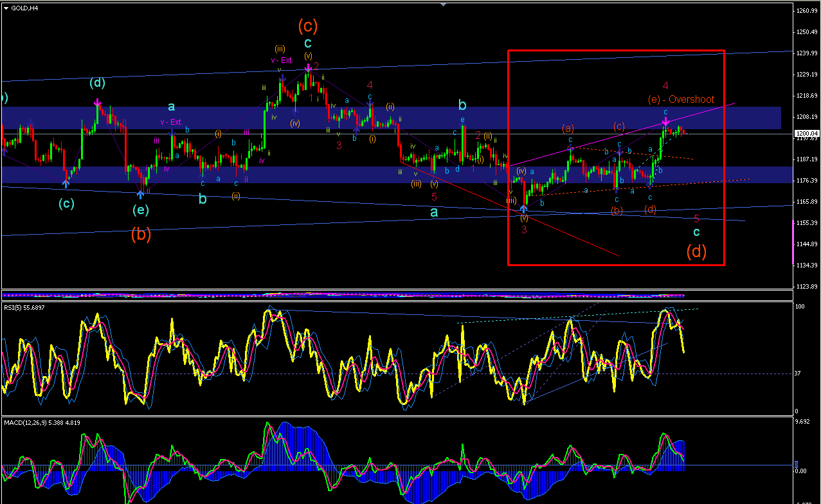Select large cyan c beneath top orange (c)
Image resolution: width=821 pixels, height=504 pixels.
308,43
